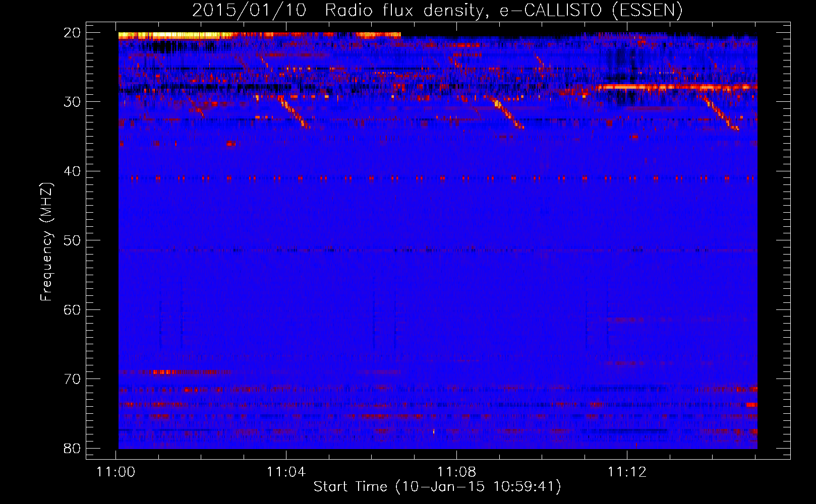This screenshot has width=816, height=504.
Task: Click the "80" frequency tick label
Action: click(72, 449)
